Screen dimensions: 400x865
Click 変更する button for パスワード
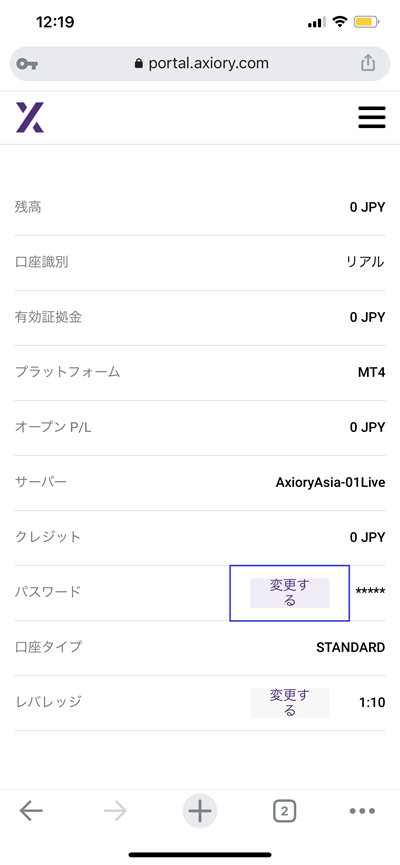pyautogui.click(x=290, y=593)
